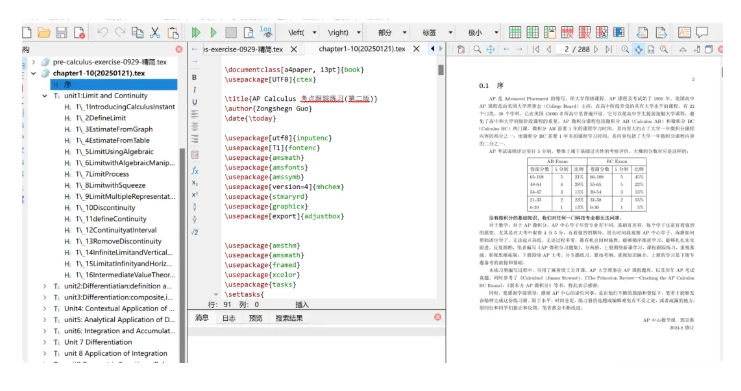The image size is (741, 391).
Task: Undo the last edit
Action: (102, 32)
